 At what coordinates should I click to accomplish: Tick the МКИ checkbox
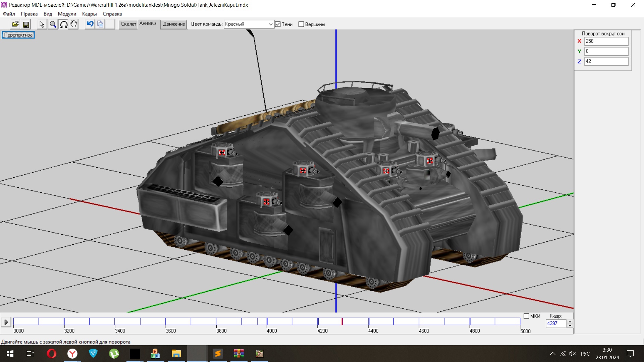pos(526,316)
